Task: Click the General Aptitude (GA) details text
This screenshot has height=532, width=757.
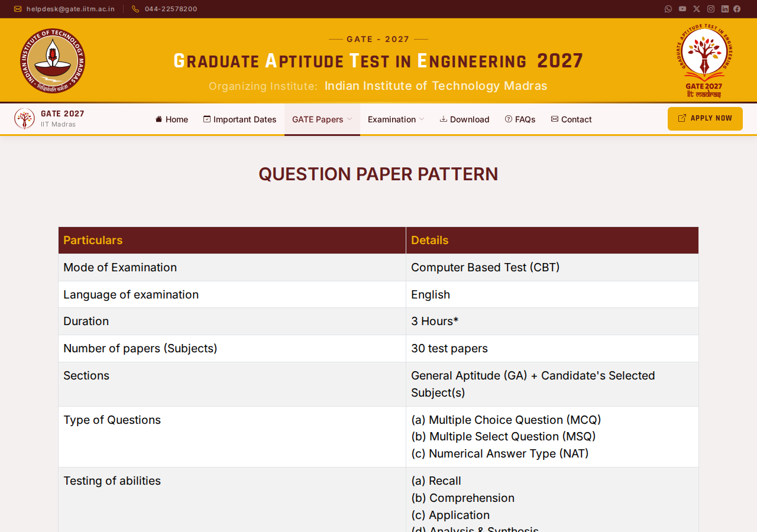Action: [533, 384]
